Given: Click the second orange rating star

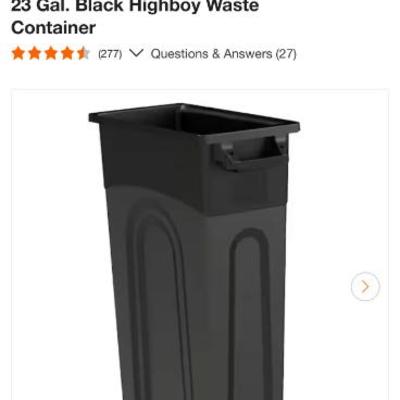Looking at the screenshot, I should tap(34, 53).
